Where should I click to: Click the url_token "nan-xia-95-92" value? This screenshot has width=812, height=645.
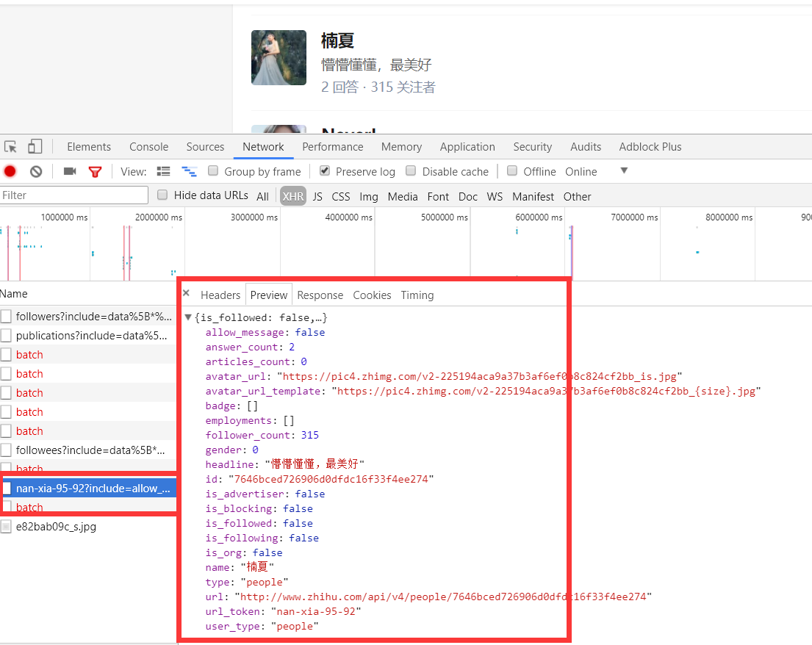pos(316,611)
